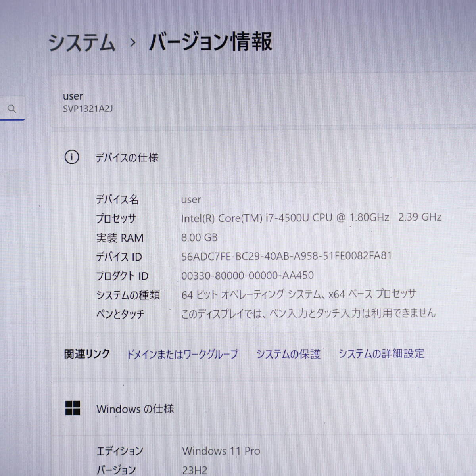Select the 64 ビット オペレーティング システム value
This screenshot has height=476, width=476.
pyautogui.click(x=299, y=294)
